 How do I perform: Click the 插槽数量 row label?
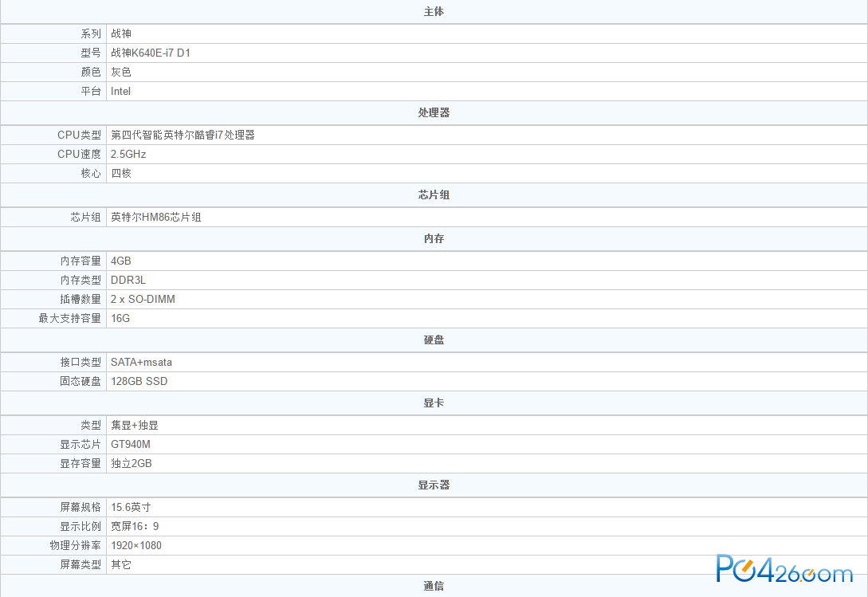click(81, 299)
